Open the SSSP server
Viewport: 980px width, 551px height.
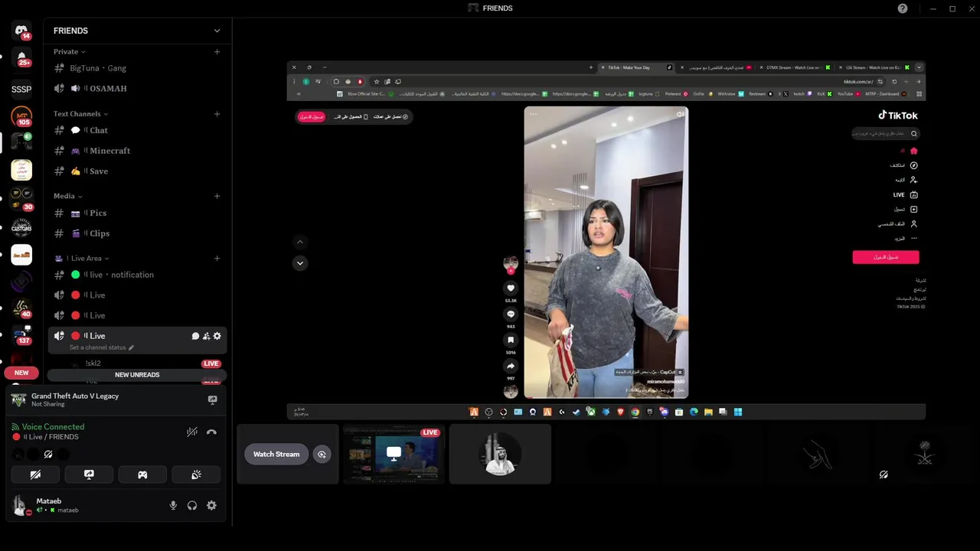click(x=21, y=89)
